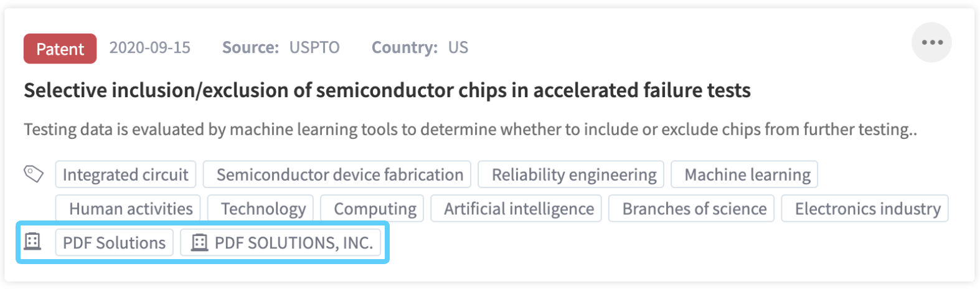Choose the Electronics industry tag
Screen dimensions: 980x289
(867, 209)
